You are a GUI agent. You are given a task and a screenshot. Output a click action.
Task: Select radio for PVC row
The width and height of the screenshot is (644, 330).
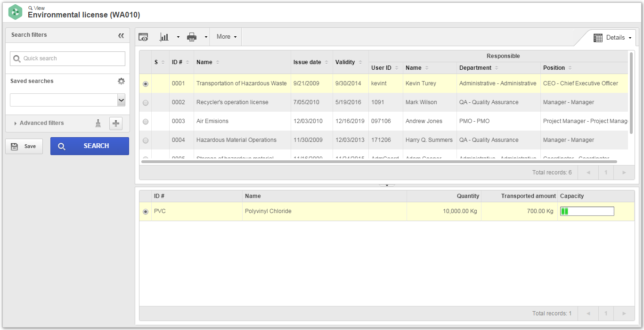point(146,212)
